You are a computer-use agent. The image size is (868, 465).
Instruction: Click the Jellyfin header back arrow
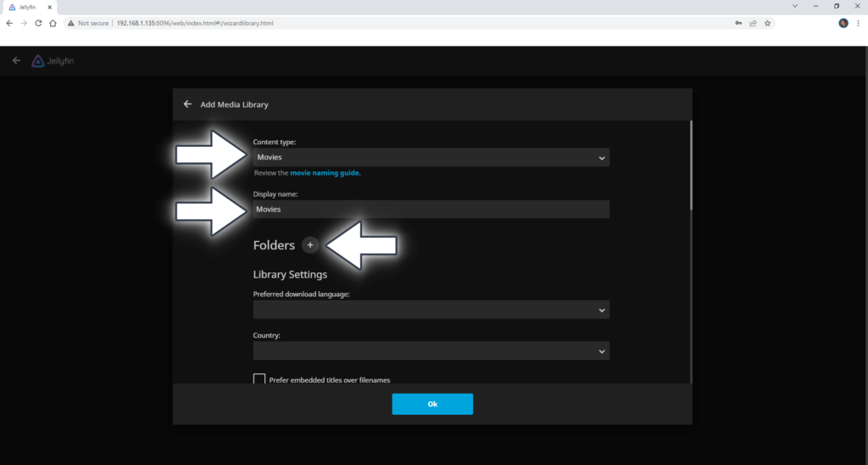coord(16,60)
